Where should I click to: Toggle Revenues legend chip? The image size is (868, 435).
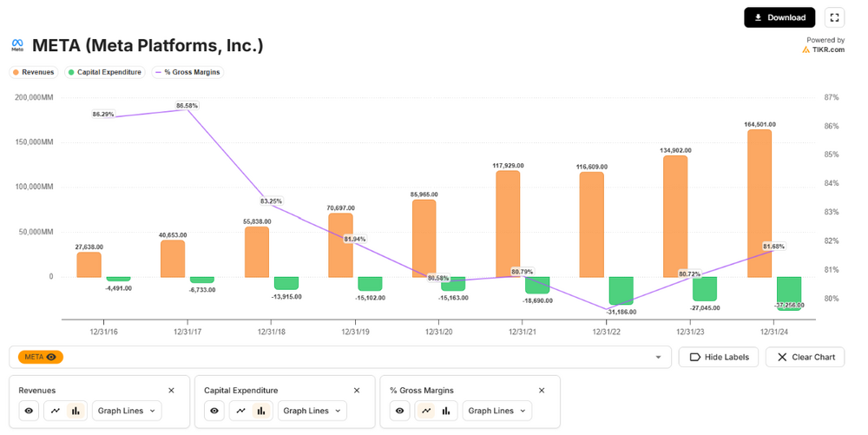pos(33,72)
